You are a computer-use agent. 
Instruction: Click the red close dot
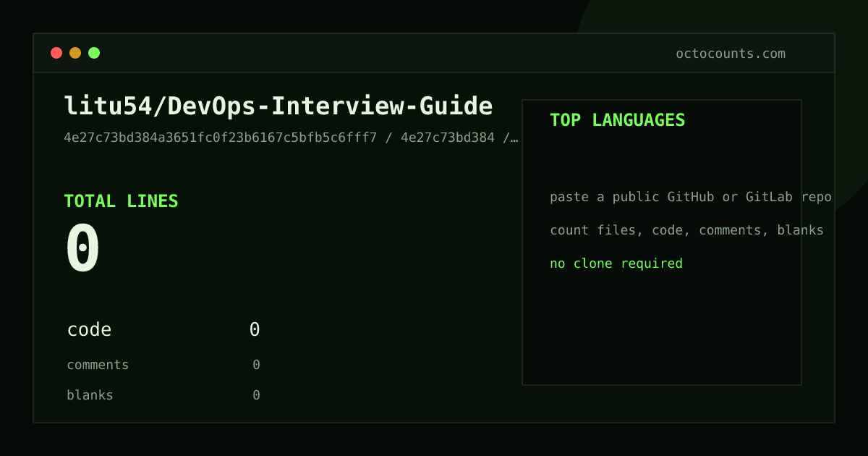tap(56, 53)
